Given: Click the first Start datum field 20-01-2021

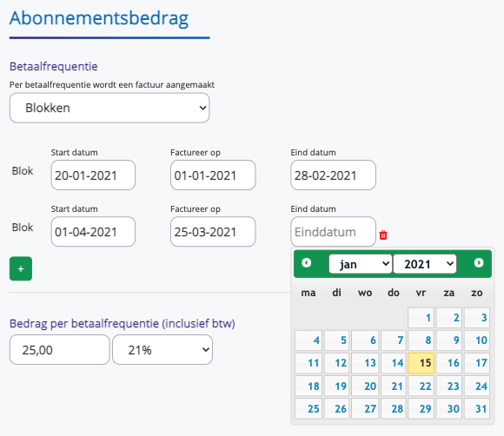Looking at the screenshot, I should (93, 175).
